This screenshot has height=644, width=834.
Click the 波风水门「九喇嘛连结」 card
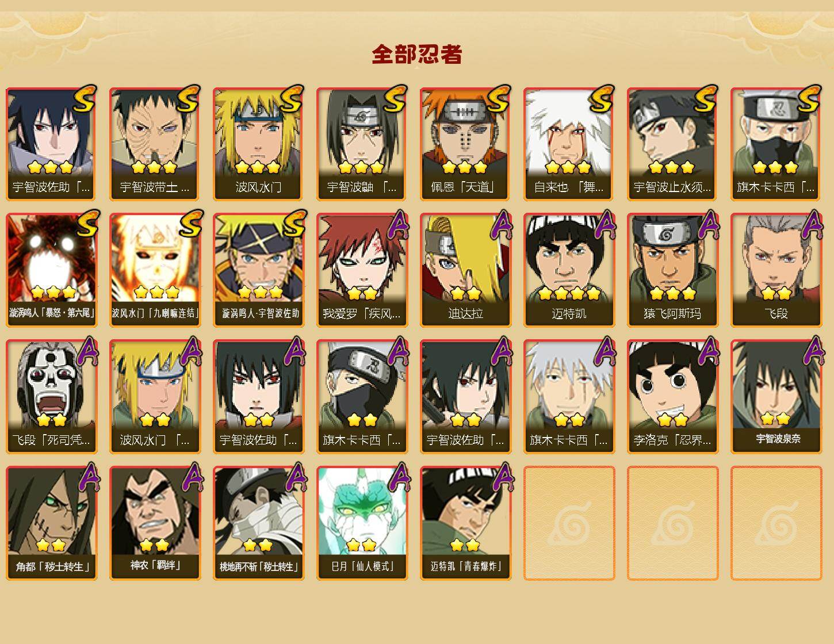point(155,270)
